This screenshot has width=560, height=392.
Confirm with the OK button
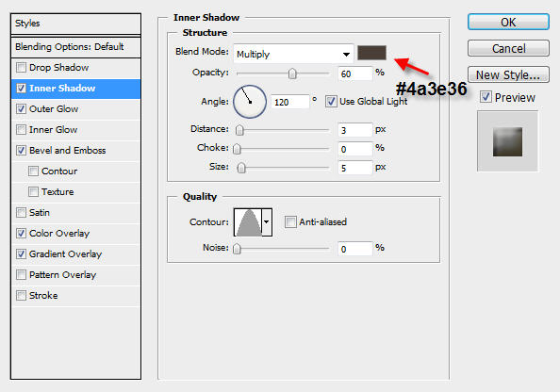point(508,22)
